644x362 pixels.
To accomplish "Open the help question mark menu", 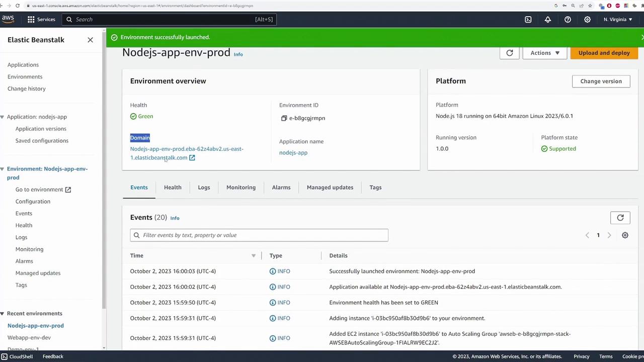I will 568,19.
